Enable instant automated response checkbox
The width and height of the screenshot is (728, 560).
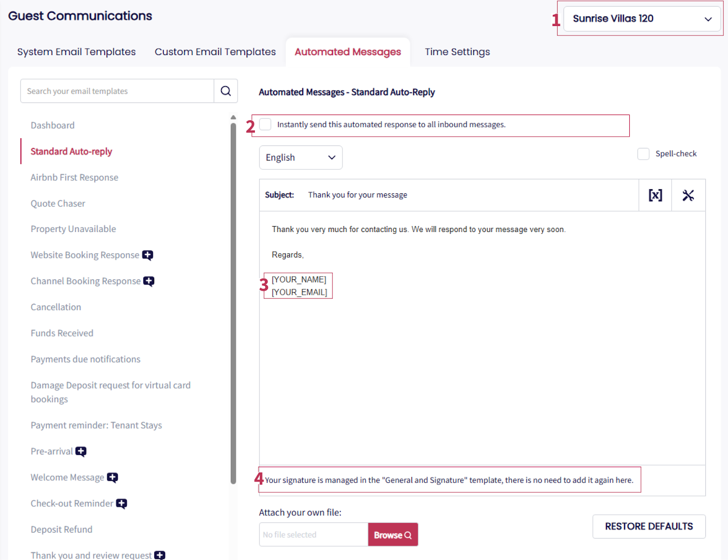(265, 124)
